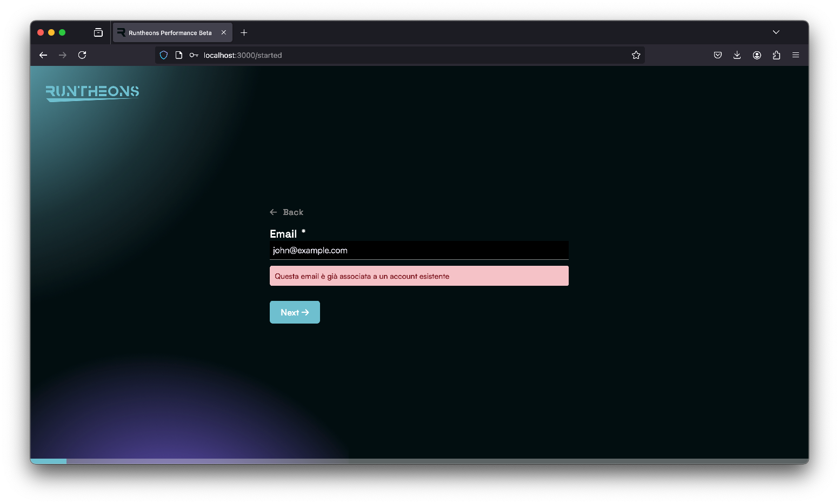Image resolution: width=839 pixels, height=504 pixels.
Task: Focus the Email input field
Action: [x=419, y=250]
